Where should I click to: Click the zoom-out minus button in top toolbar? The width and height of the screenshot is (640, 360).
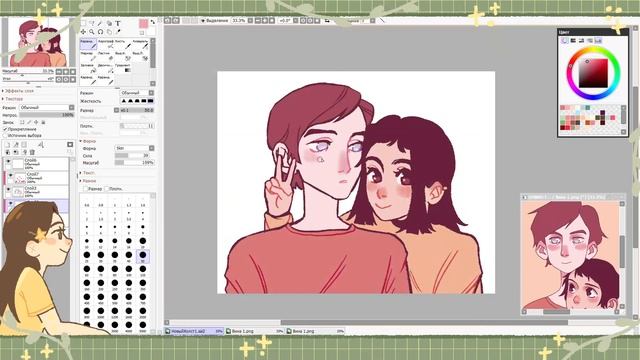click(258, 20)
